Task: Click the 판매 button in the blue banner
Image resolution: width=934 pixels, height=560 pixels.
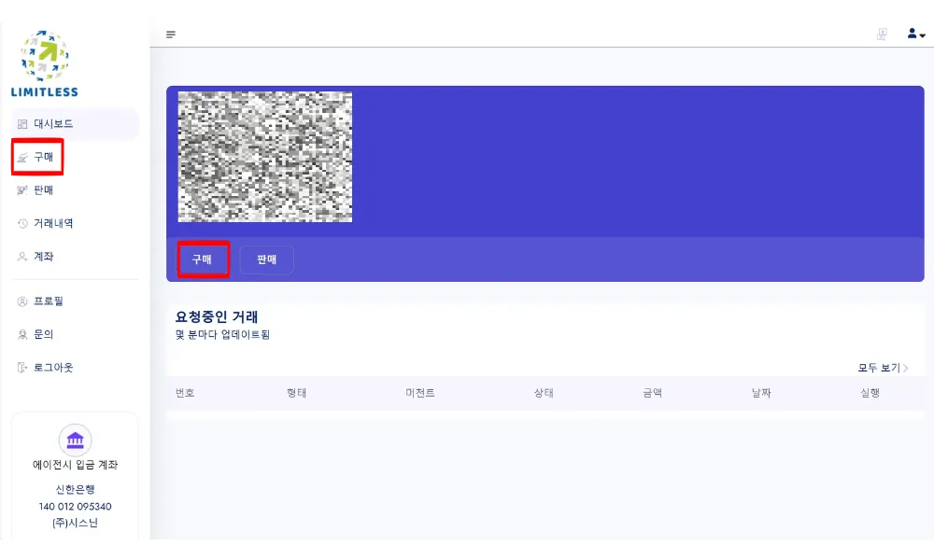Action: pyautogui.click(x=267, y=259)
